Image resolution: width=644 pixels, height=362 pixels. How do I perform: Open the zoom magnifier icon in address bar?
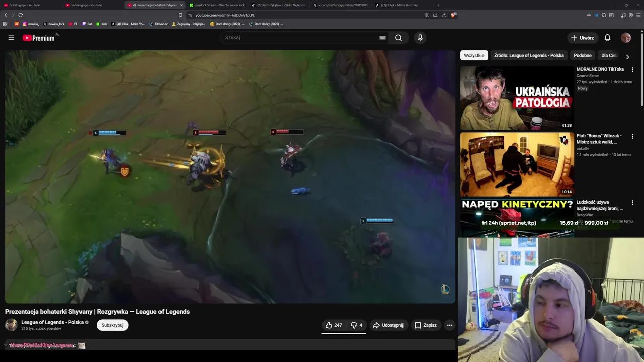pos(427,15)
